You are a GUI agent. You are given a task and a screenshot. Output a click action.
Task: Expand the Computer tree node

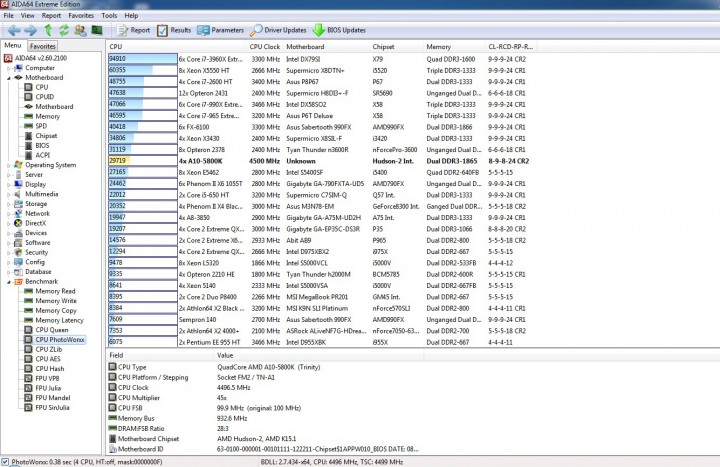click(x=8, y=68)
